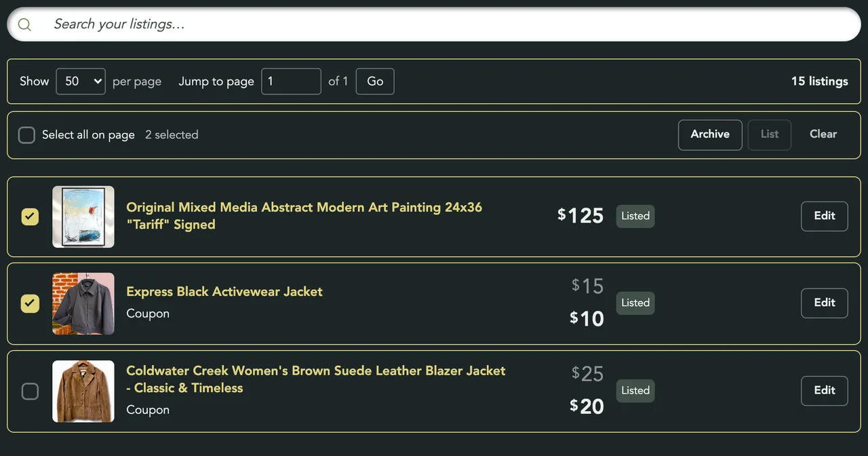868x456 pixels.
Task: Open the Express Black Activewear Jacket title link
Action: point(224,292)
